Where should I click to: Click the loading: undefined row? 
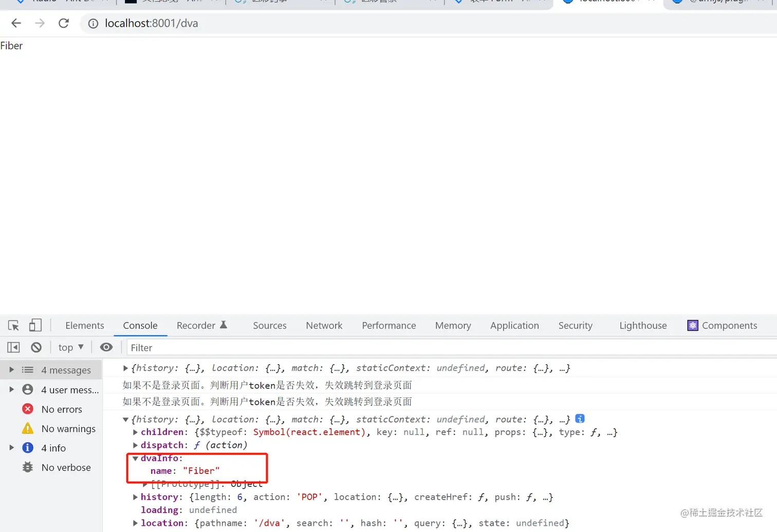[x=189, y=510]
